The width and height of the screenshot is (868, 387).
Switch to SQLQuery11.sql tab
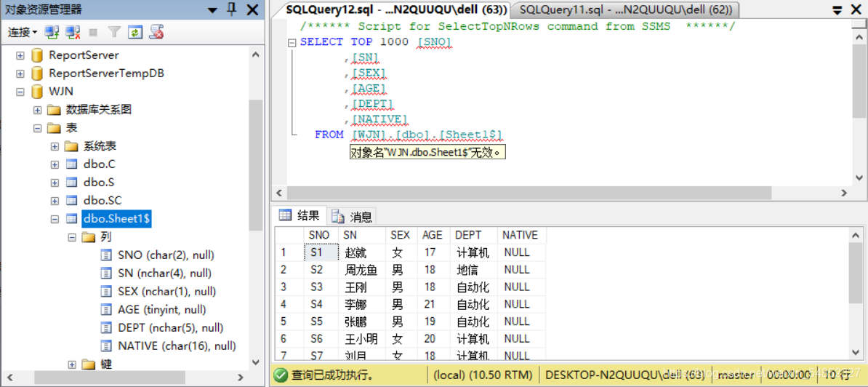pyautogui.click(x=626, y=9)
